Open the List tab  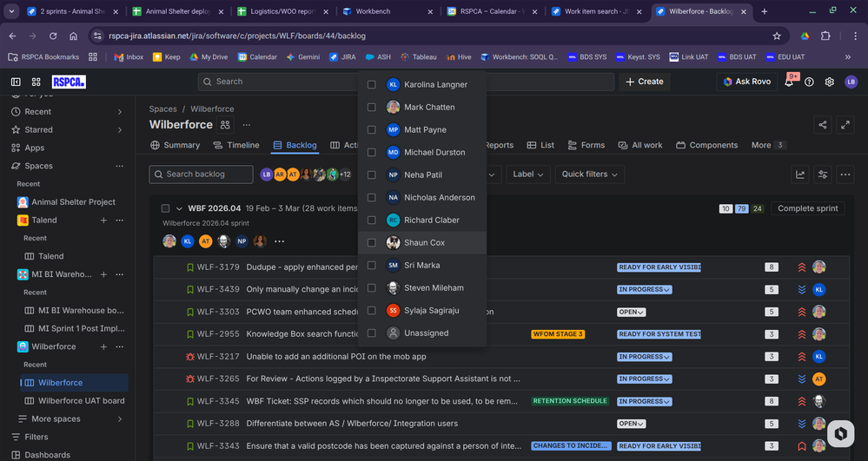click(x=540, y=145)
